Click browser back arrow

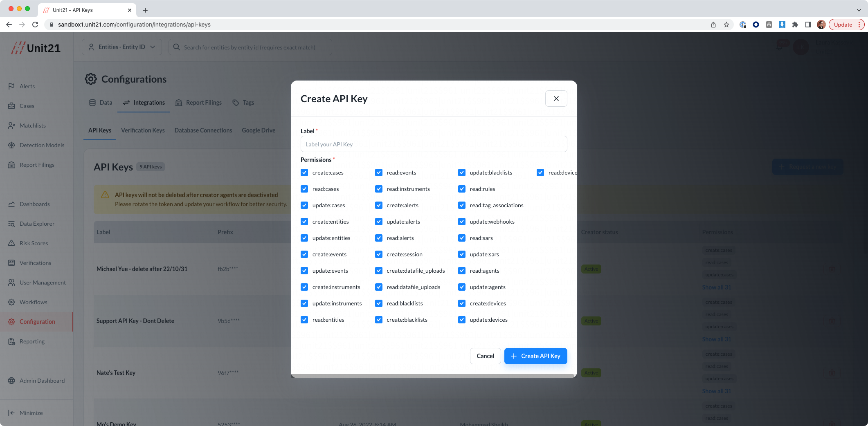(9, 25)
